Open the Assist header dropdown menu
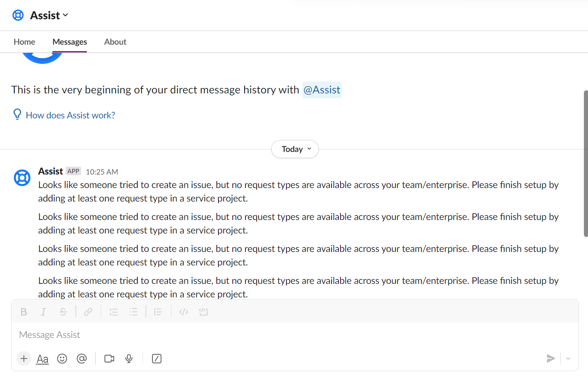This screenshot has height=383, width=588. [49, 15]
